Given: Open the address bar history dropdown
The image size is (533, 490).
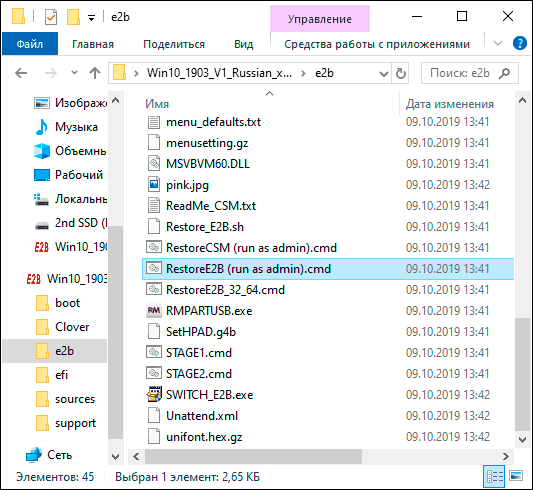Looking at the screenshot, I should 384,73.
